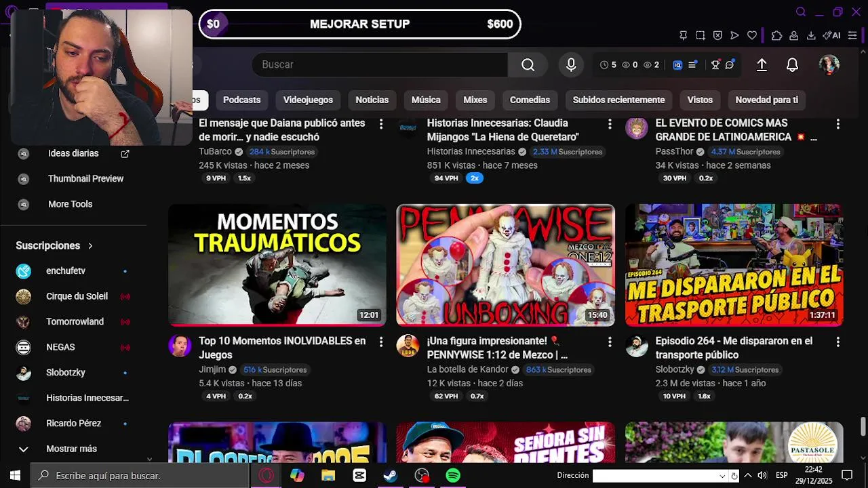Open the browser easy setup sliders icon

point(852,35)
